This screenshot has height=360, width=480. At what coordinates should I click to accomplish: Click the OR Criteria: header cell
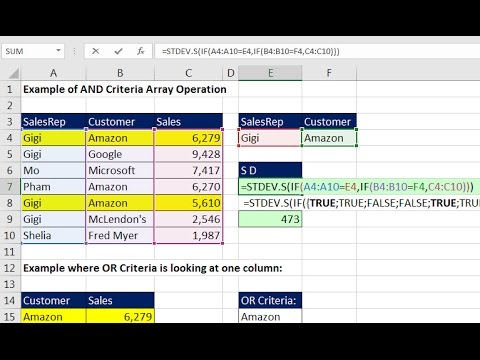270,300
